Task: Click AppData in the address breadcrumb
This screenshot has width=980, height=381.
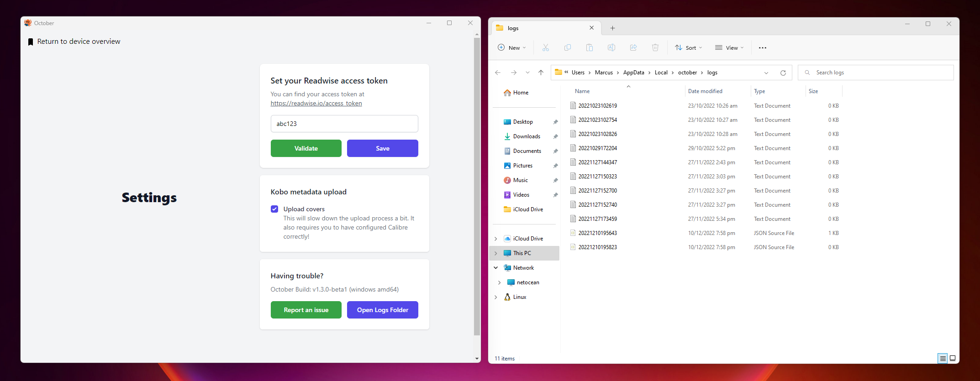Action: click(x=634, y=73)
